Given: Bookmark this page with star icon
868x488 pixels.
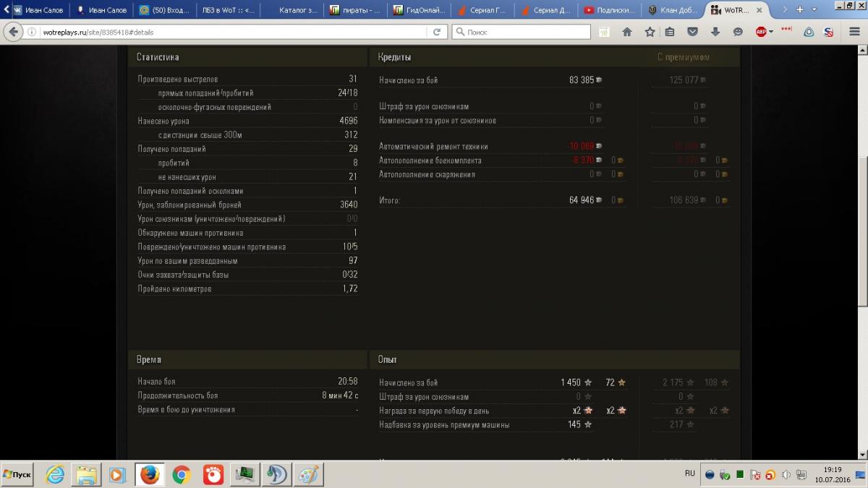Looking at the screenshot, I should click(650, 32).
